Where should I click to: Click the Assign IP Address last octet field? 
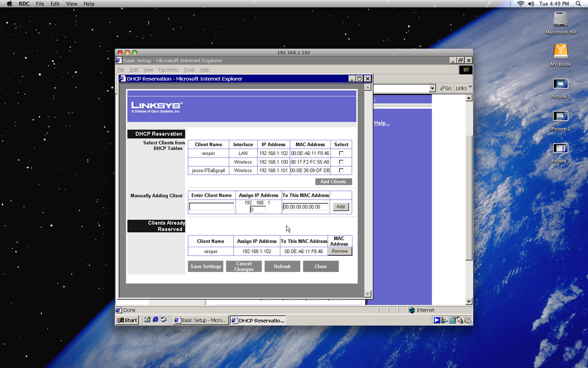[258, 209]
